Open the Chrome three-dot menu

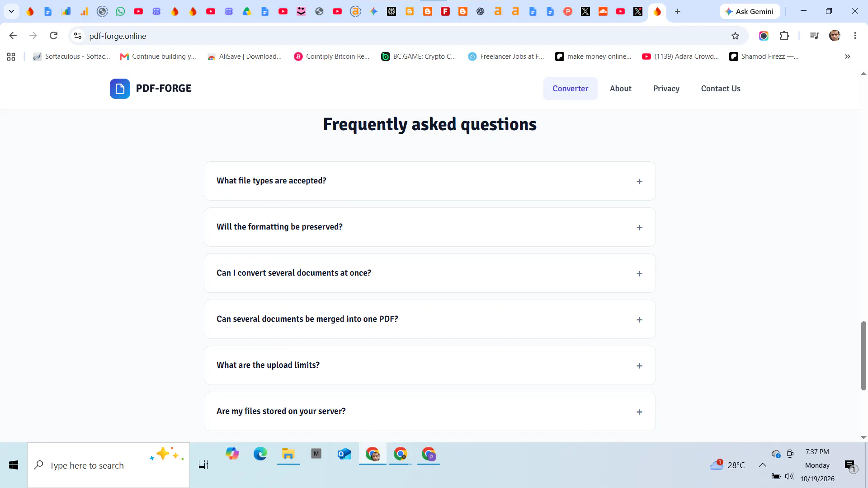coord(855,36)
